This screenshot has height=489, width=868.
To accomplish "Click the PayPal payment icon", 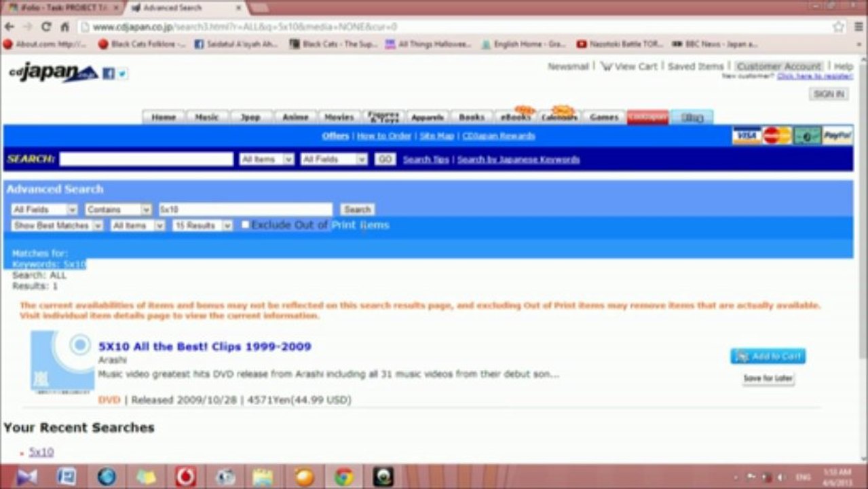I will [837, 136].
